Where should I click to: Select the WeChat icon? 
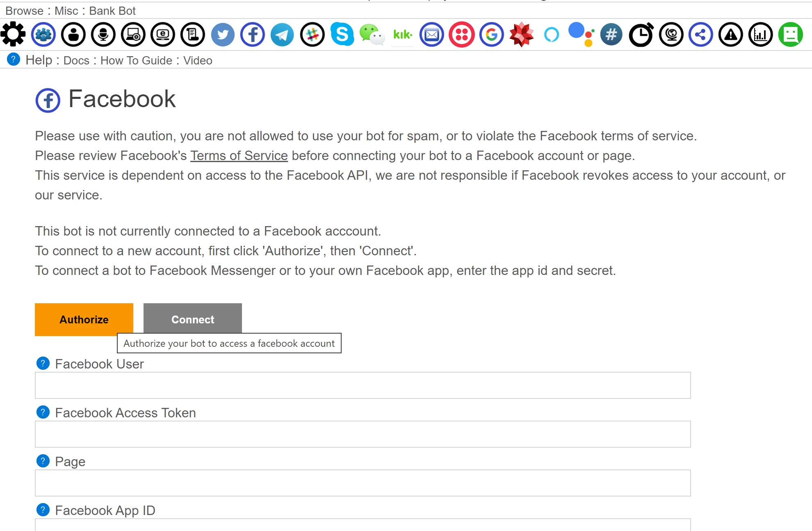pos(372,34)
